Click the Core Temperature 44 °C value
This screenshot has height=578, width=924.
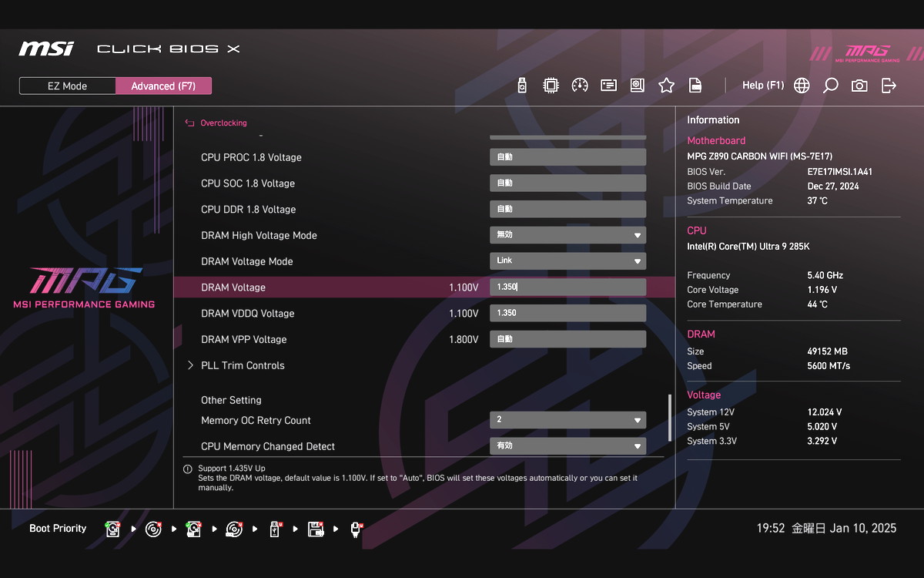click(x=818, y=304)
